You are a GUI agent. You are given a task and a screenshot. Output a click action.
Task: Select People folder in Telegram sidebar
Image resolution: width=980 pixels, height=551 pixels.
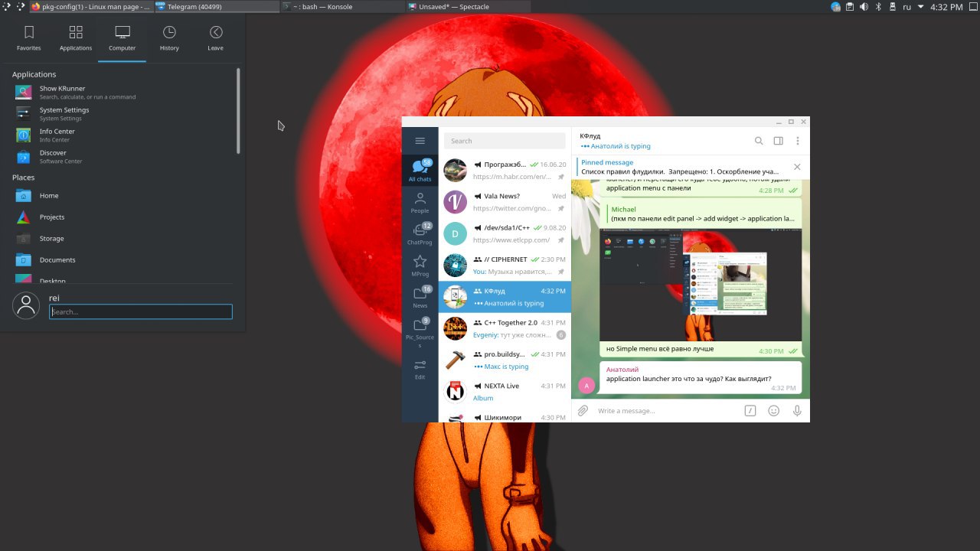420,202
